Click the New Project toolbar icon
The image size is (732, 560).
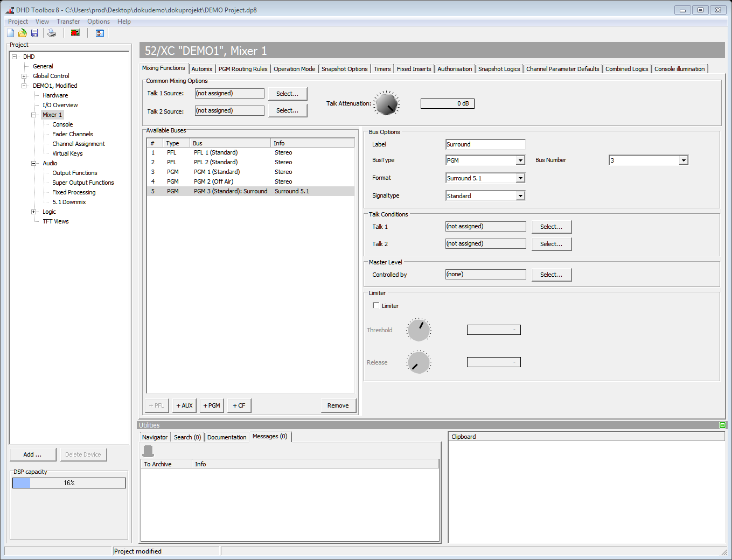coord(11,33)
